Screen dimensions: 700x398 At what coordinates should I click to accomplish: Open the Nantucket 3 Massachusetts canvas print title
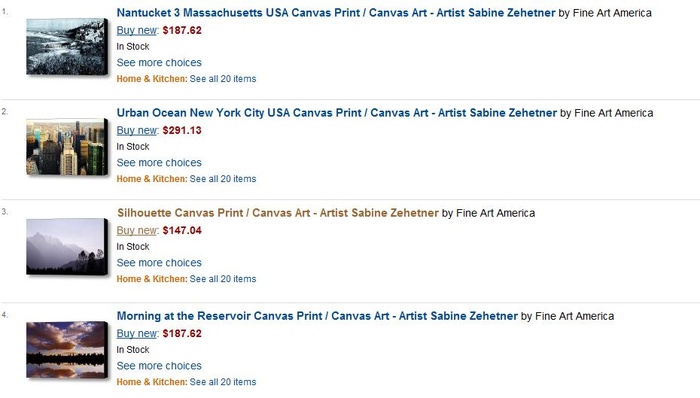336,12
